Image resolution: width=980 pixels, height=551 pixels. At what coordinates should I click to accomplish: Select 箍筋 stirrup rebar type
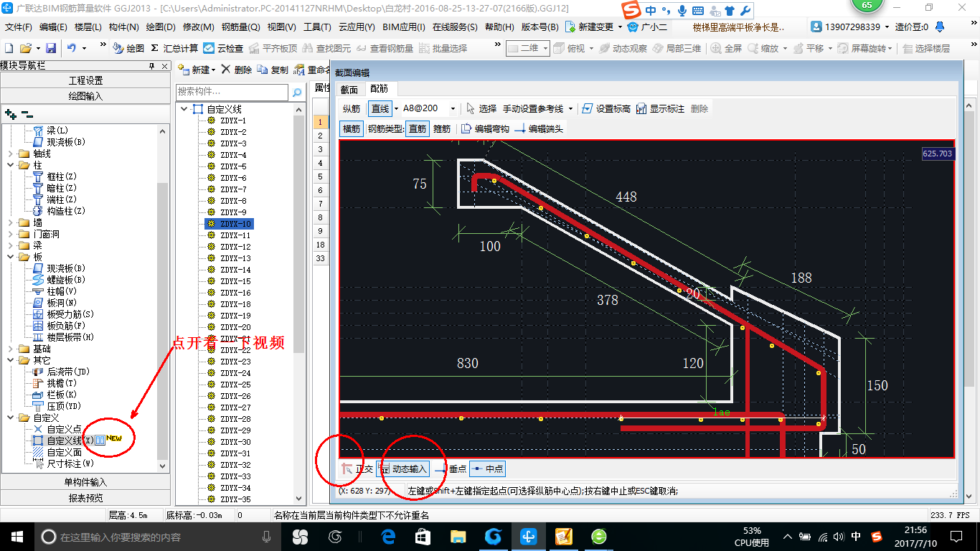click(442, 128)
